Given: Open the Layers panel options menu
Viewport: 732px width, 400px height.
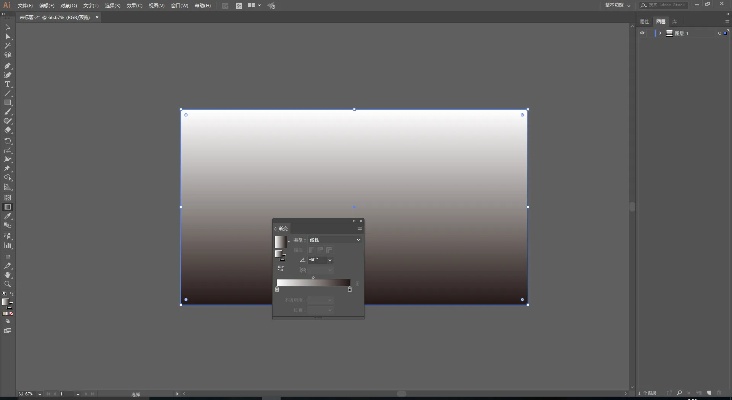Looking at the screenshot, I should click(727, 21).
